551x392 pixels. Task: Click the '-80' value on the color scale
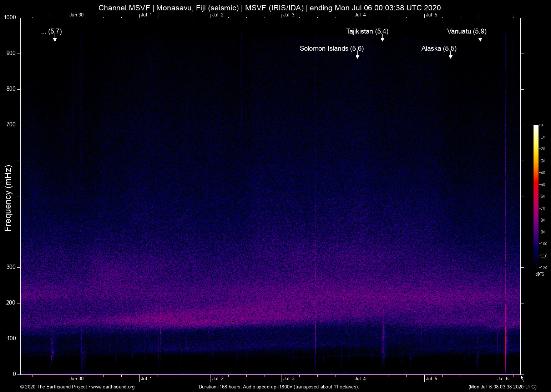[x=542, y=220]
